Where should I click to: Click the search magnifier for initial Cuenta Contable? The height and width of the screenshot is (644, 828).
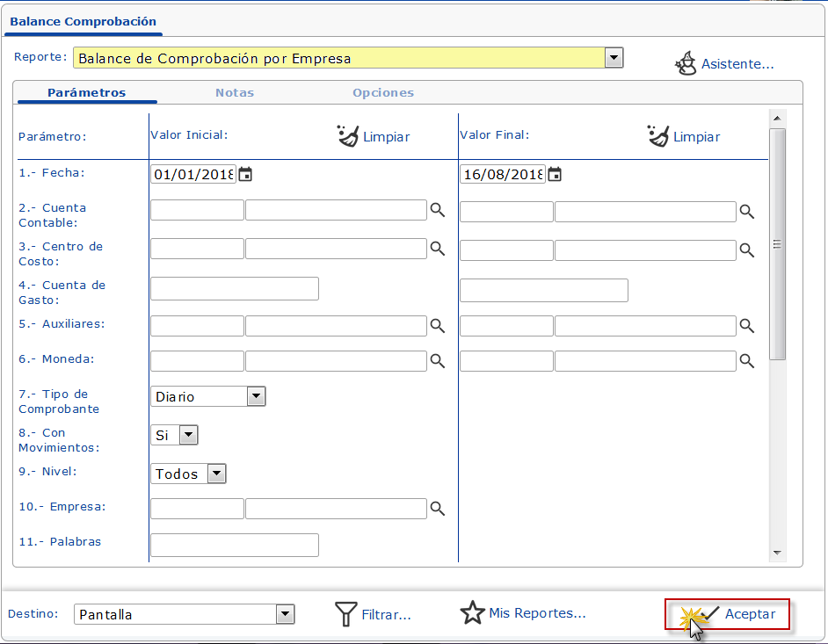click(437, 211)
